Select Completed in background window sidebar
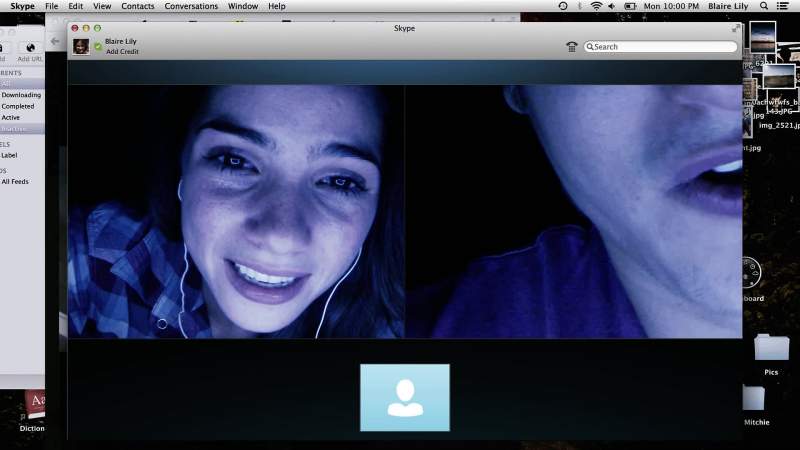Image resolution: width=800 pixels, height=450 pixels. [x=18, y=106]
